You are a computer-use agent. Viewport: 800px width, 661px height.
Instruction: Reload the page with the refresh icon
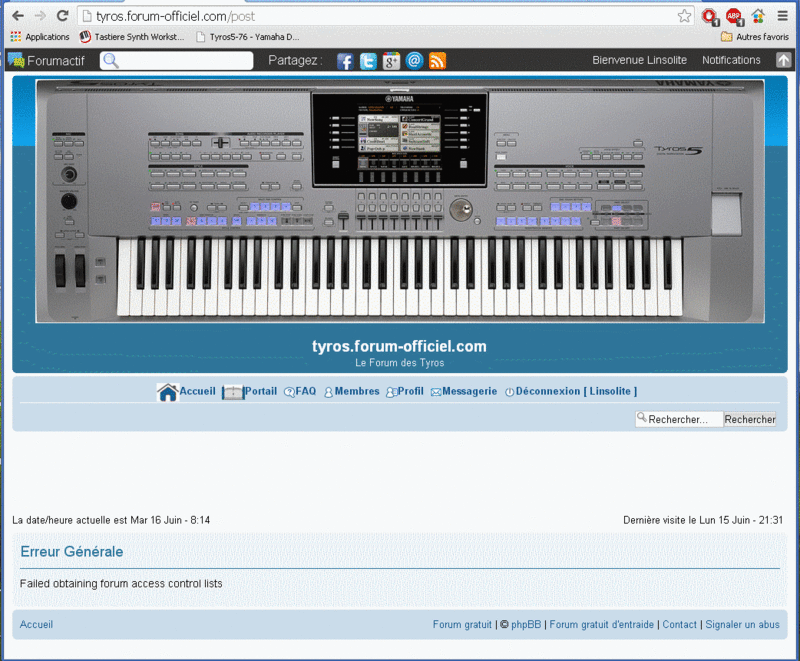62,16
